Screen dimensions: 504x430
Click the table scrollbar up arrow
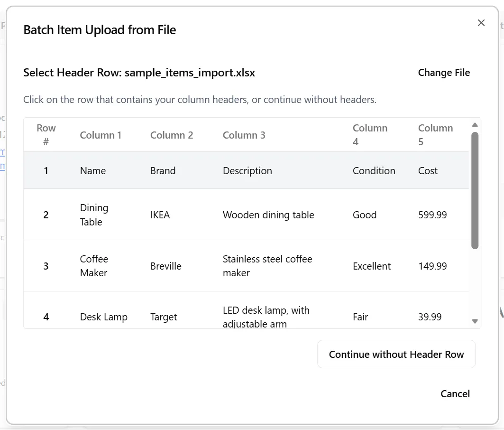pyautogui.click(x=475, y=125)
